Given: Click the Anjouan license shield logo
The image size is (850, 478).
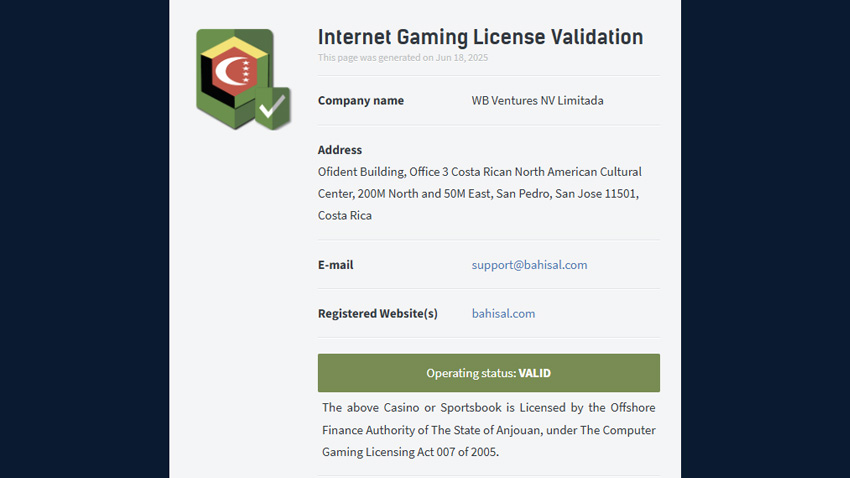Looking at the screenshot, I should 243,79.
